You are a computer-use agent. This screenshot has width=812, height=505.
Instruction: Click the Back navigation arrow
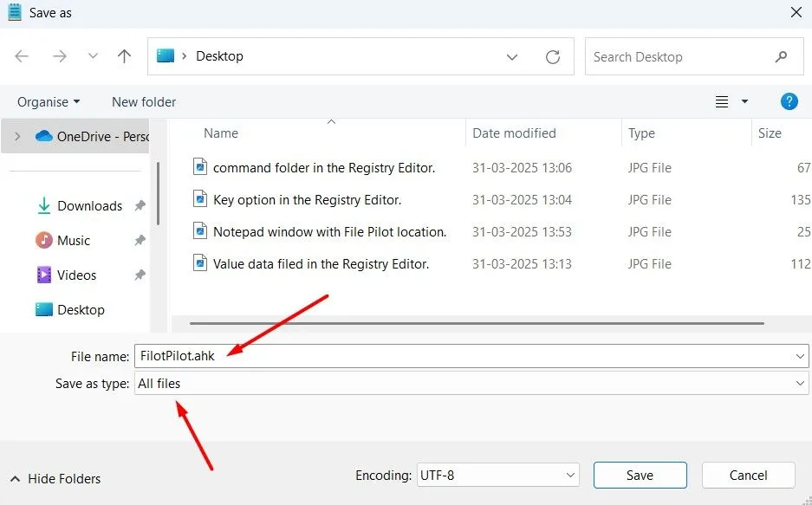pos(22,56)
